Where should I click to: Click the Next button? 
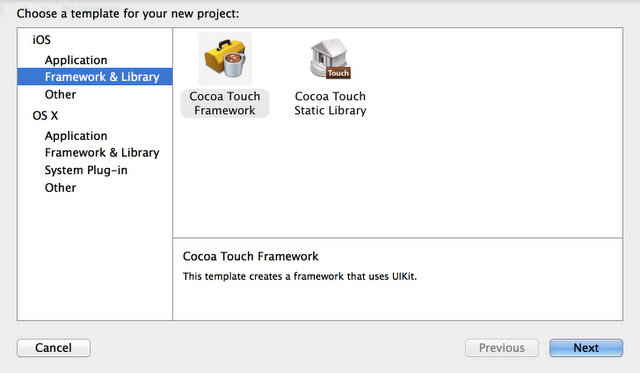click(x=586, y=348)
